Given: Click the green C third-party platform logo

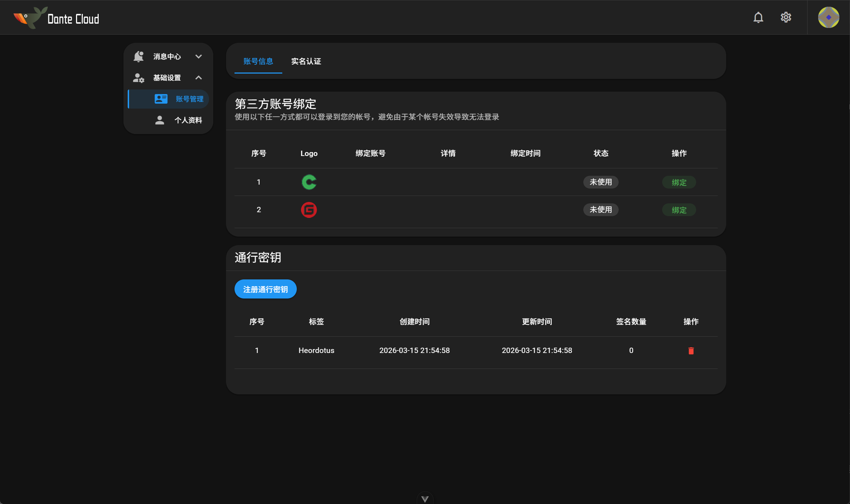Looking at the screenshot, I should [309, 182].
